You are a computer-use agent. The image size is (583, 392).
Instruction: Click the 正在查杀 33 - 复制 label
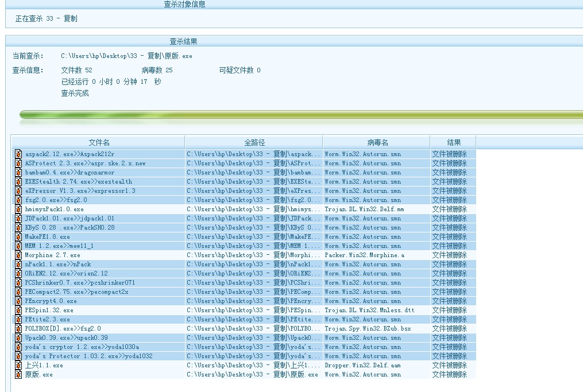(x=46, y=18)
